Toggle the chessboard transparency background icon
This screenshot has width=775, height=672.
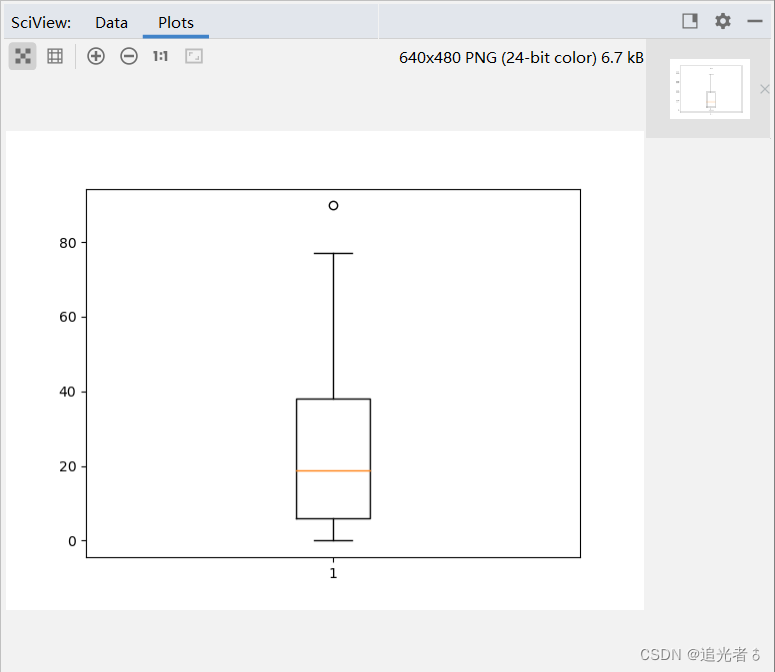click(23, 56)
